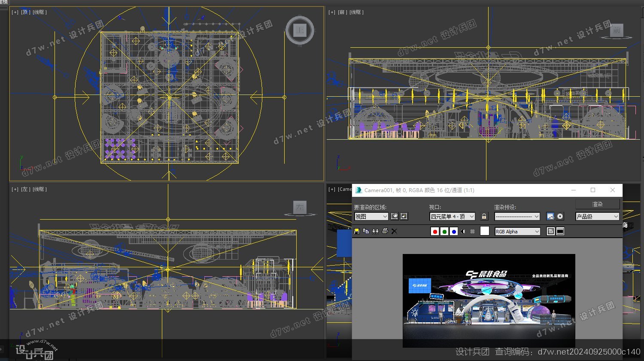Click the white color swatch
Screen dimensions: 644x361
pyautogui.click(x=485, y=231)
